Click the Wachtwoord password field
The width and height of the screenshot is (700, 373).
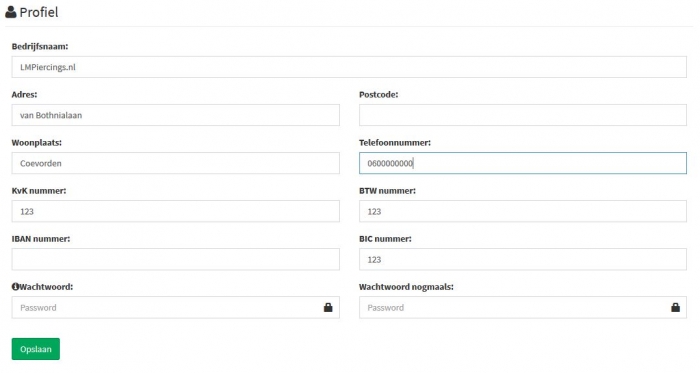pos(175,307)
